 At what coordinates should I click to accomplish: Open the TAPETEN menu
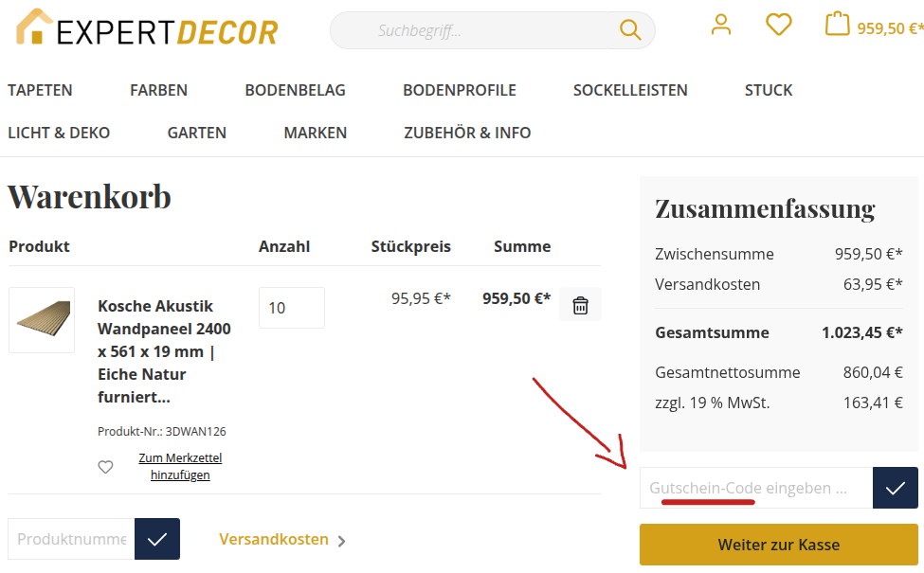click(40, 90)
